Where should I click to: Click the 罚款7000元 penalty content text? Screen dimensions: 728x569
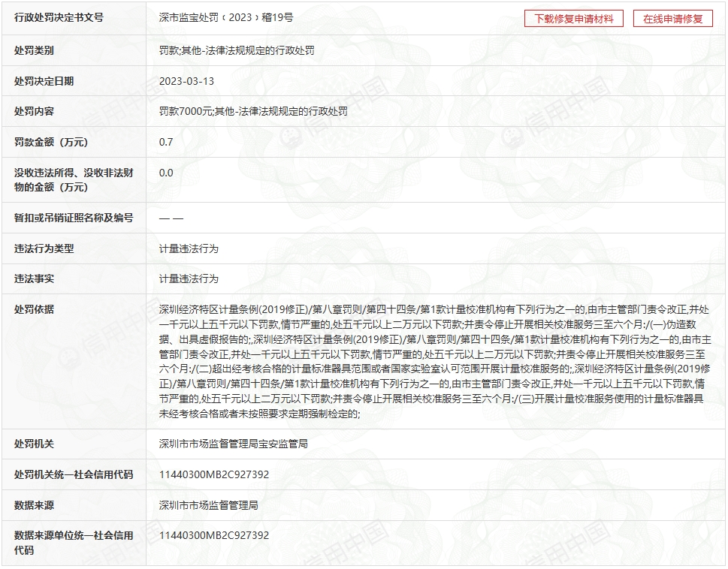[x=186, y=111]
